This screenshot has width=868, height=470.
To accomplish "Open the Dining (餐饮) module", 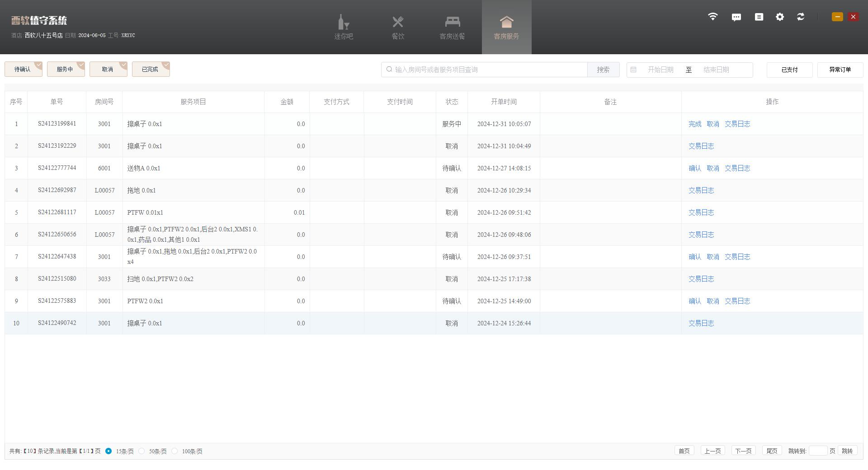I will click(398, 27).
